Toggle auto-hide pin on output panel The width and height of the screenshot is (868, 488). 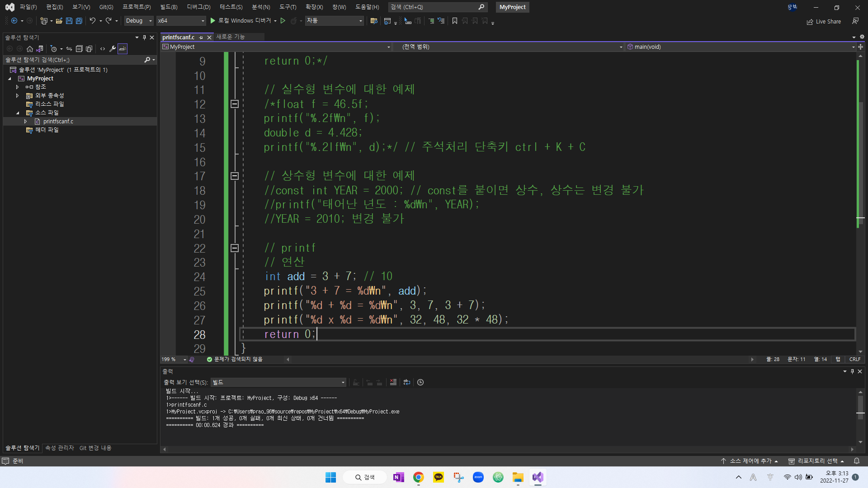tap(853, 371)
